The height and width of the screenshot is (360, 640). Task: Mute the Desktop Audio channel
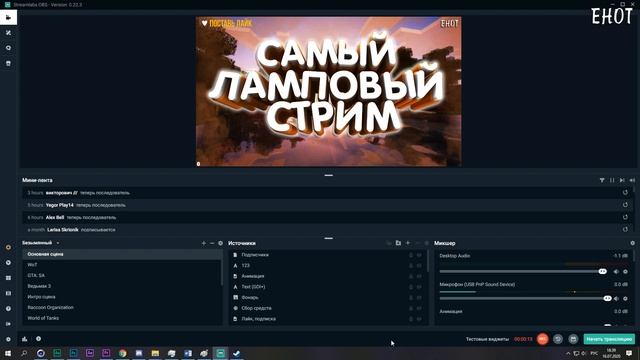616,271
